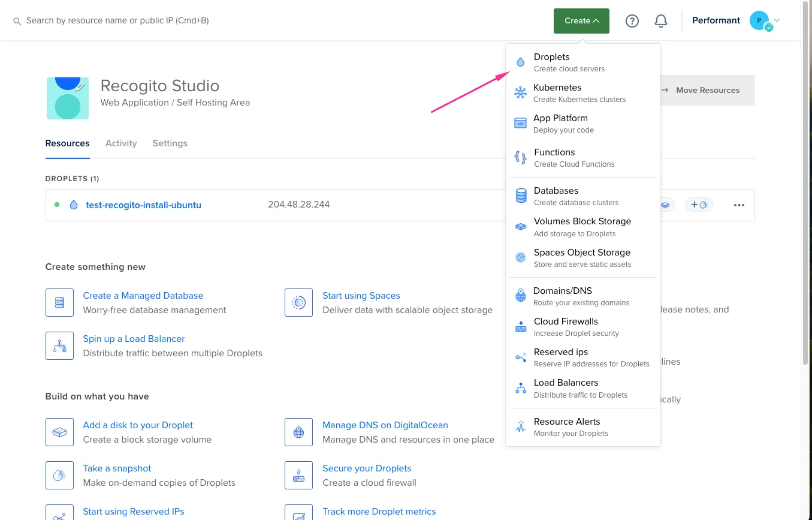Click the Recogito Studio project title
812x520 pixels.
click(160, 86)
